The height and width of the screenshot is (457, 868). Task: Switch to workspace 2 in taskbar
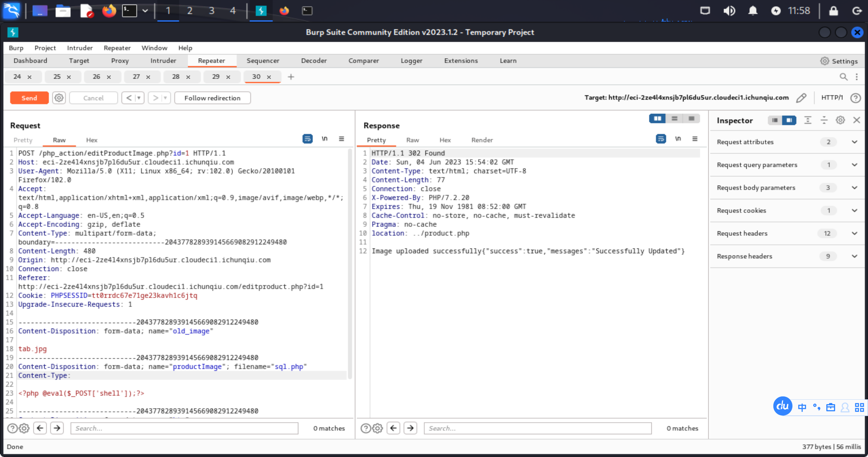tap(190, 11)
